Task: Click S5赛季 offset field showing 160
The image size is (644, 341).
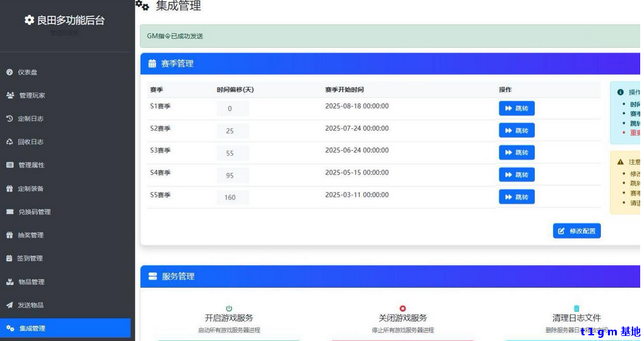Action: coord(232,197)
